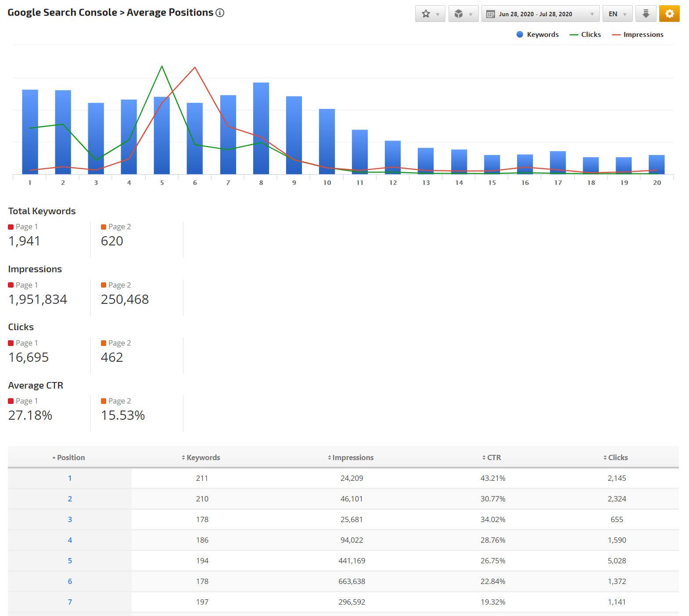Click Google Search Console breadcrumb title
Screen dimensions: 689x616
(x=62, y=13)
